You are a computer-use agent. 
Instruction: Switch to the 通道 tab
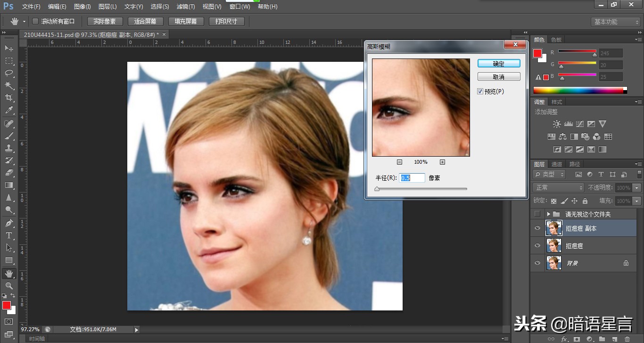tap(557, 164)
